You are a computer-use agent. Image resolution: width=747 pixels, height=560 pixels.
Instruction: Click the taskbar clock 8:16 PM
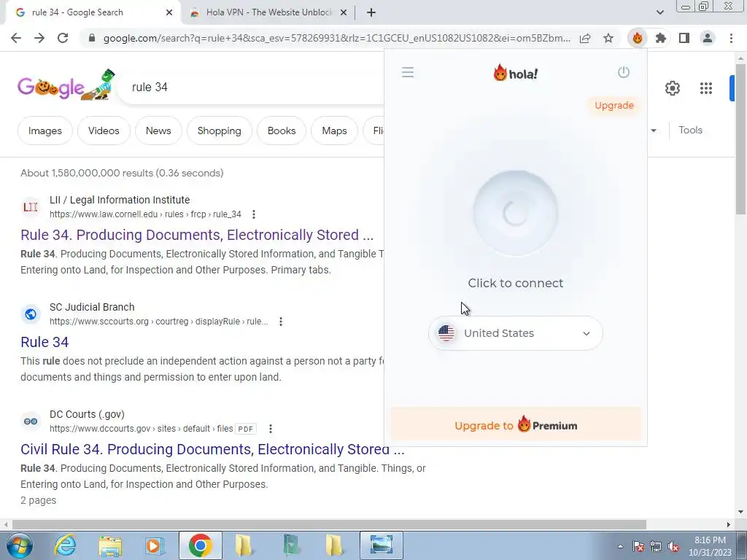click(x=710, y=540)
